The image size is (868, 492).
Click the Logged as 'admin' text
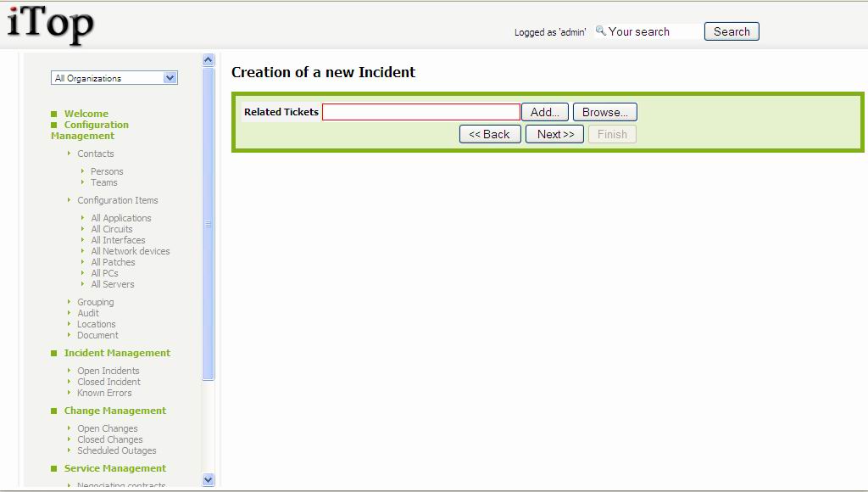[550, 32]
